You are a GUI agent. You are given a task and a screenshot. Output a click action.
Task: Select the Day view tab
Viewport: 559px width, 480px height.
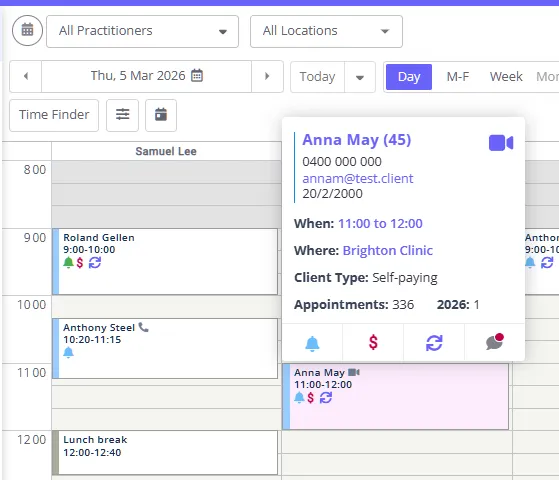409,77
